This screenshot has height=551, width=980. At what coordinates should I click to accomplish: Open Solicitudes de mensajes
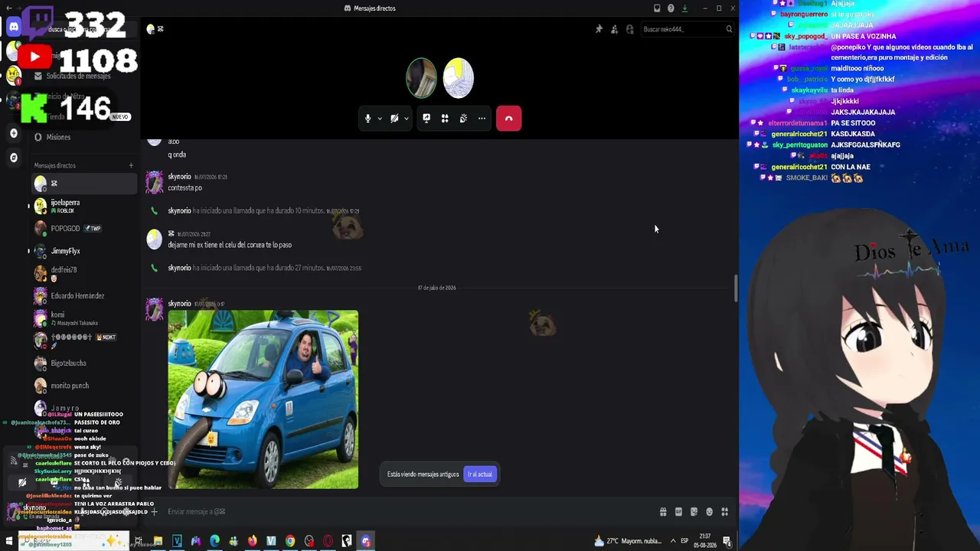[78, 76]
